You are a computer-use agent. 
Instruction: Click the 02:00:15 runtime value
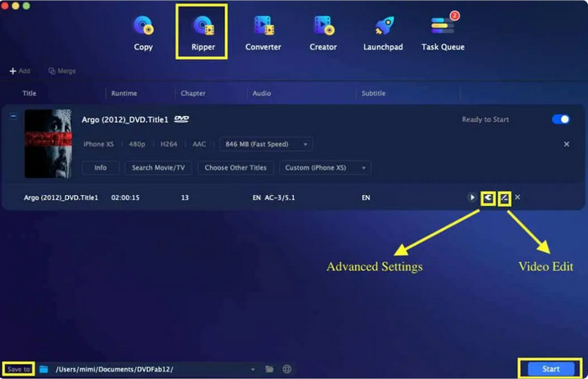pyautogui.click(x=125, y=197)
